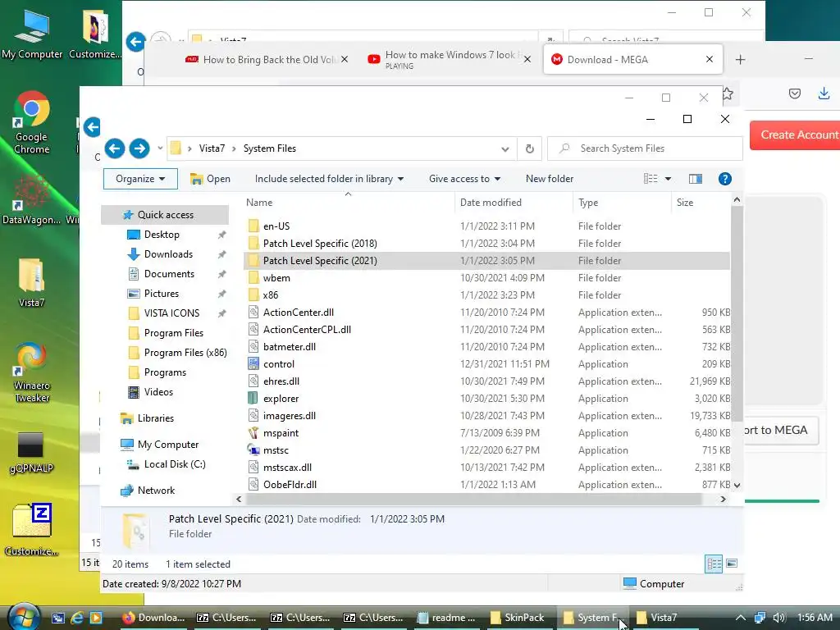840x630 pixels.
Task: Close the Download - MEGA tab
Action: click(x=710, y=59)
